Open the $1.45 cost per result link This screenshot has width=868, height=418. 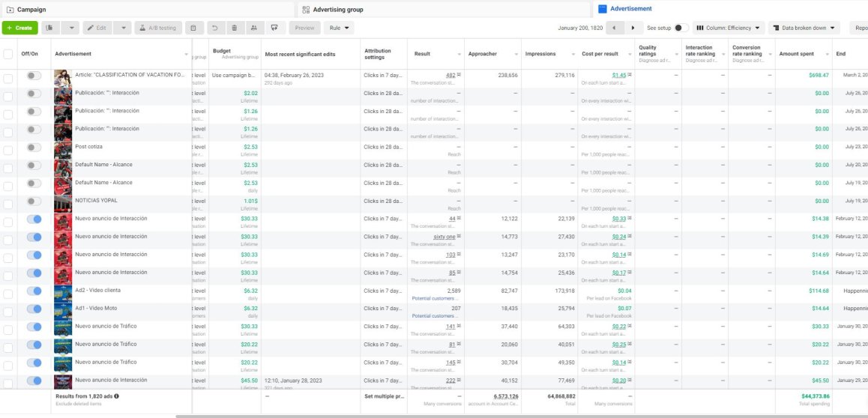[x=619, y=75]
